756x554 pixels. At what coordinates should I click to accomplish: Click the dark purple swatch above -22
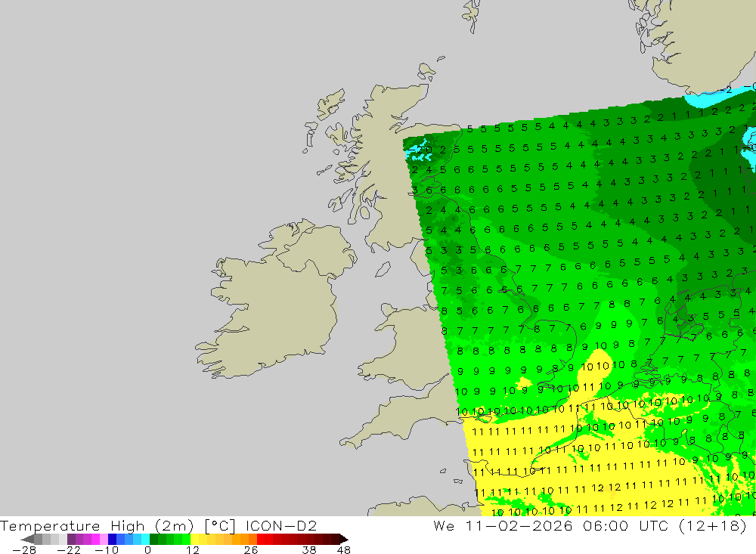(x=71, y=539)
